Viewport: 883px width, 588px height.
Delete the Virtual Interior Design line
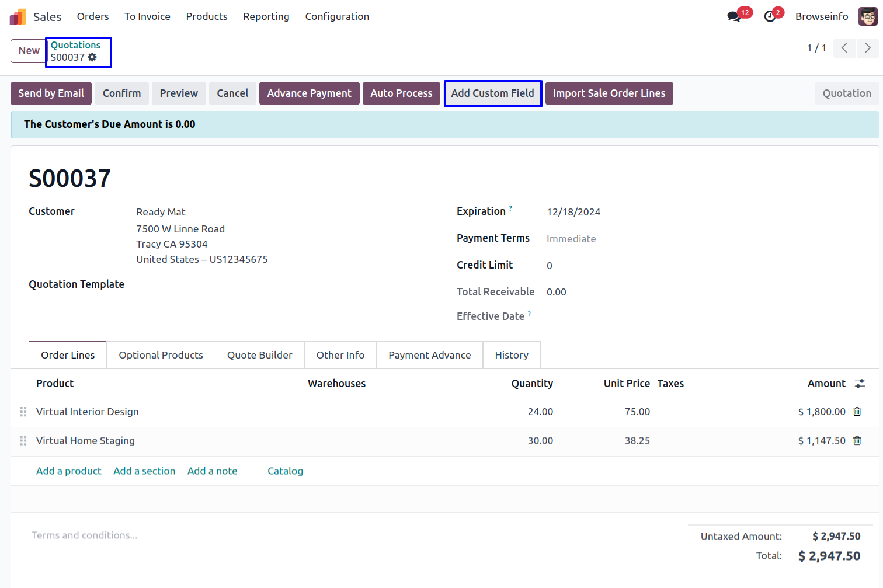point(857,412)
